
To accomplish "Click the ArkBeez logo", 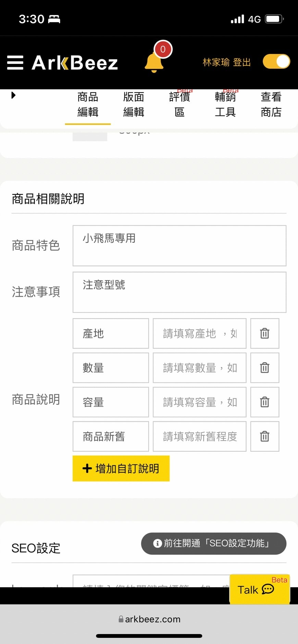I will [x=75, y=63].
